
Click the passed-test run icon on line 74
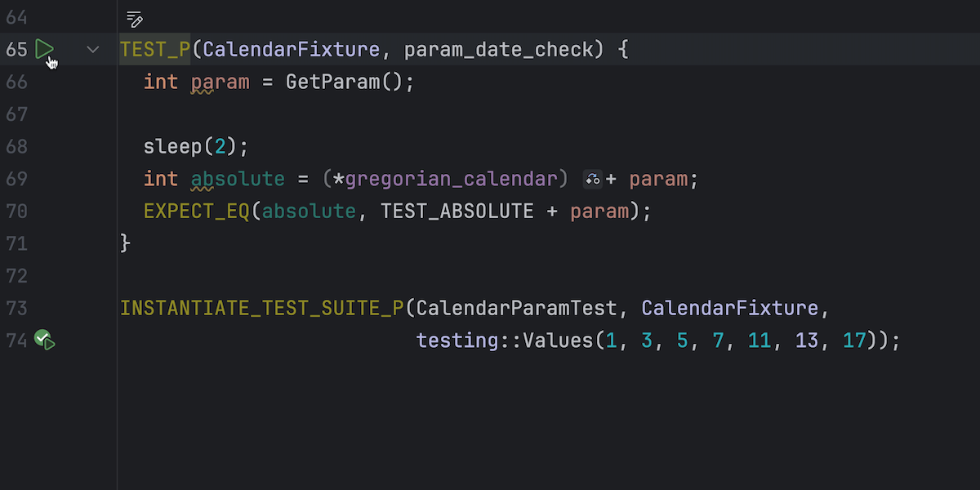pyautogui.click(x=44, y=340)
